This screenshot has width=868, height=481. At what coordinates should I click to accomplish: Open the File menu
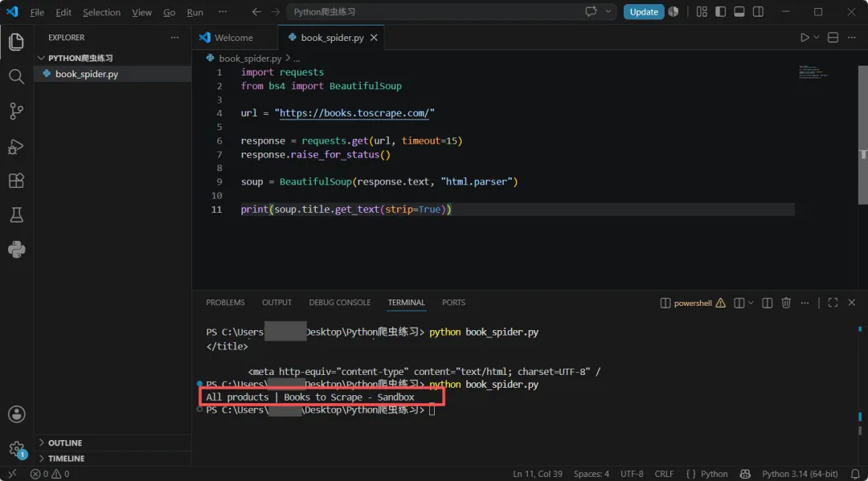(37, 12)
